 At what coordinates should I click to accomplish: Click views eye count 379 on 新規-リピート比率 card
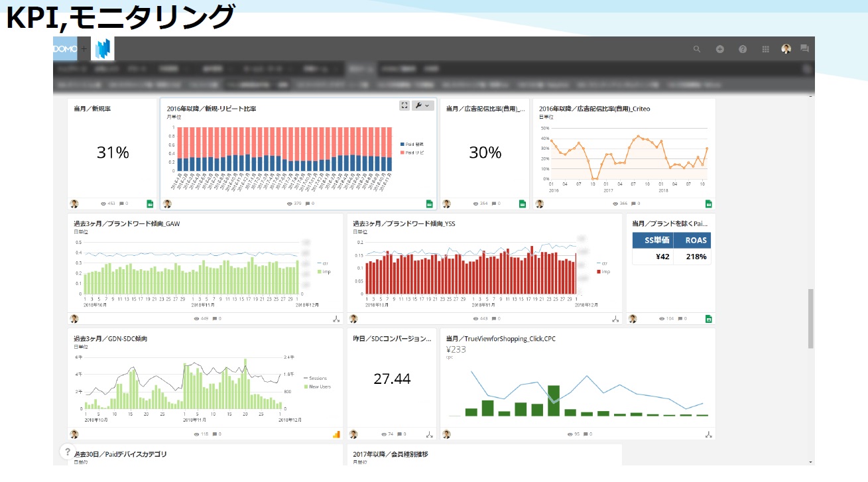294,204
